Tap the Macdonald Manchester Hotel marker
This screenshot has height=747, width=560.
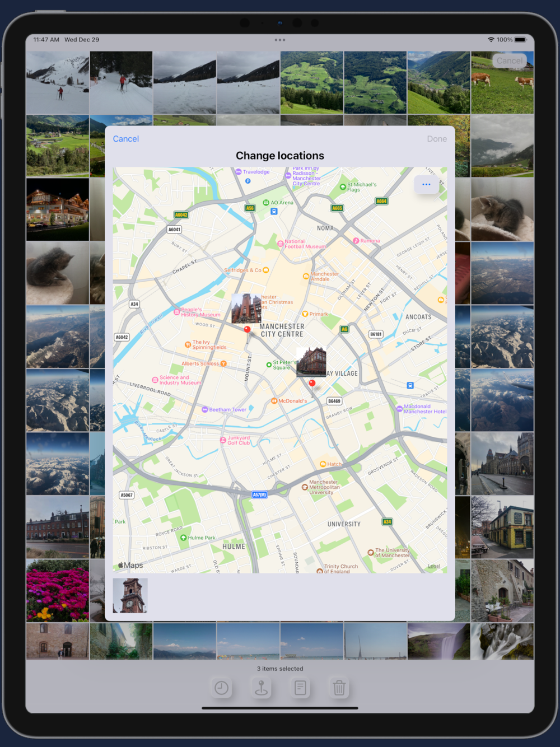coord(399,408)
